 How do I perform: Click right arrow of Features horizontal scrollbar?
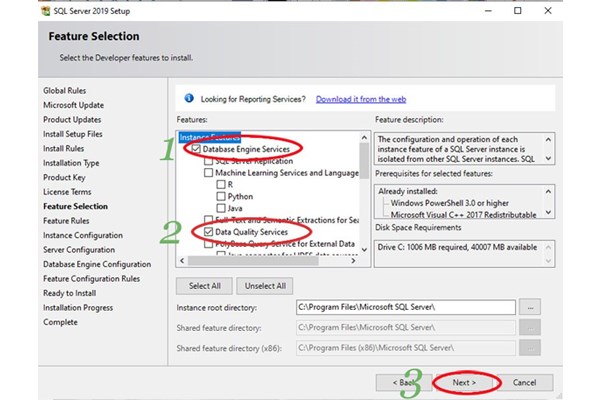point(353,261)
